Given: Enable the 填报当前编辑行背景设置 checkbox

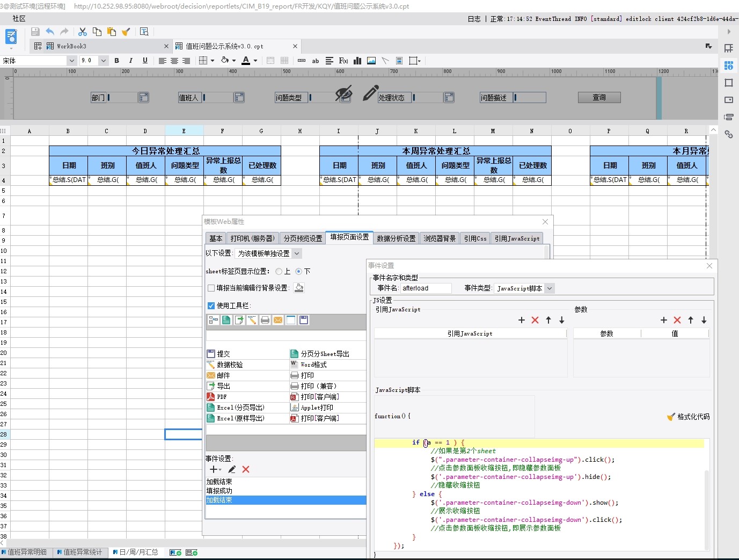Looking at the screenshot, I should click(x=211, y=288).
